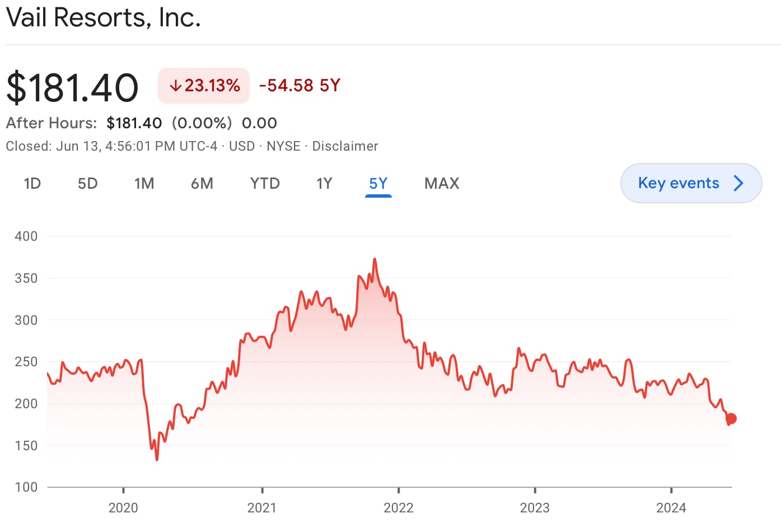Switch to the 1M range tab

144,184
